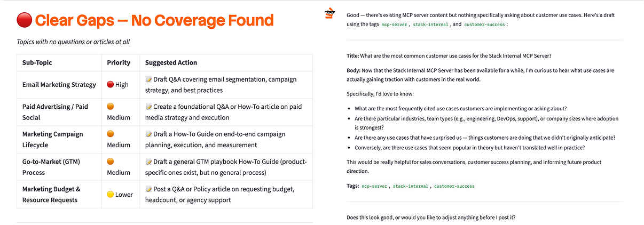Click orange circle in Marketing Campaign Lifecycle row
This screenshot has height=225, width=644.
click(x=111, y=134)
